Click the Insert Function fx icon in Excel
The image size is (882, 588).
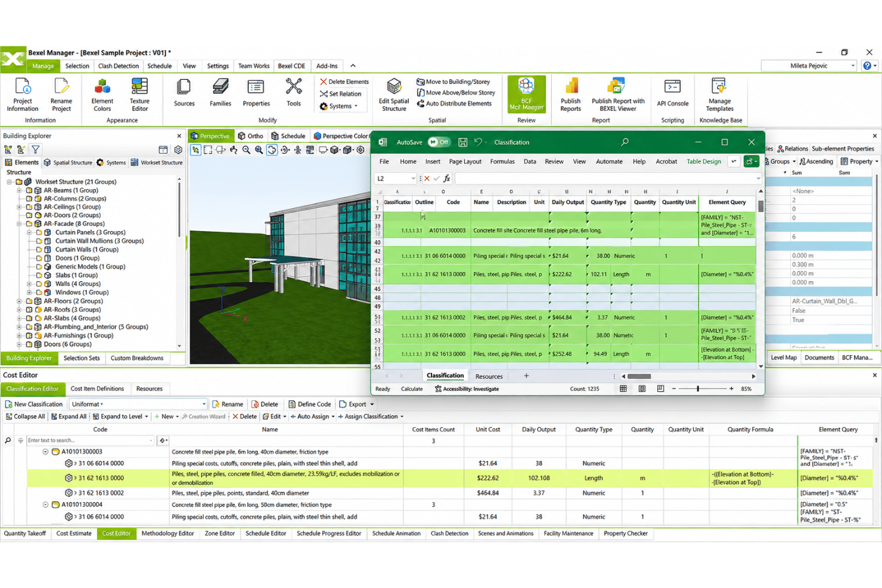coord(447,178)
